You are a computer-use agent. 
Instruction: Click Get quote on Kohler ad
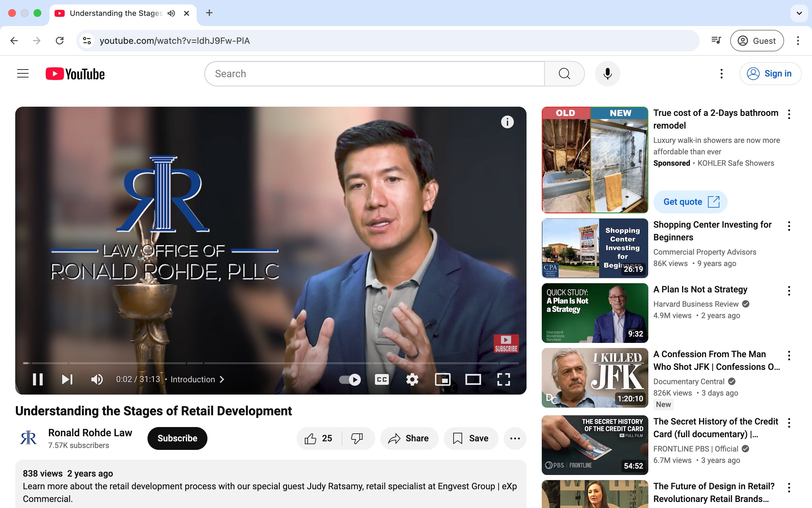point(691,202)
